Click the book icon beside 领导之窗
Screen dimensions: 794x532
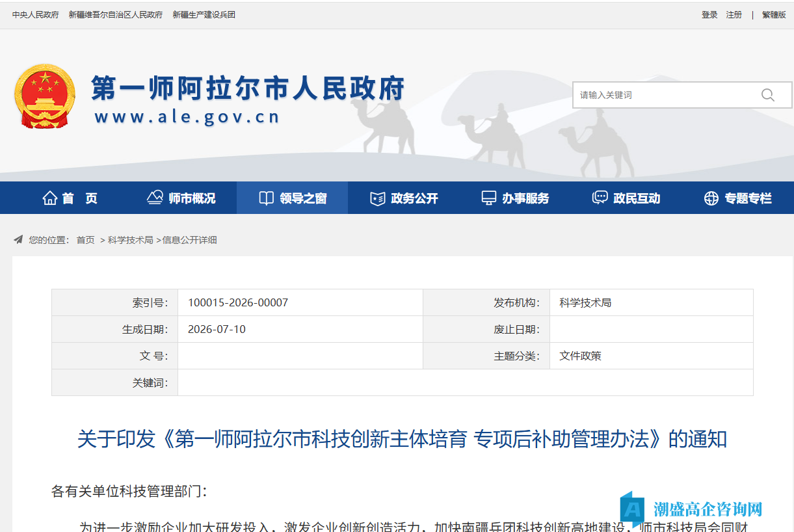coord(266,198)
